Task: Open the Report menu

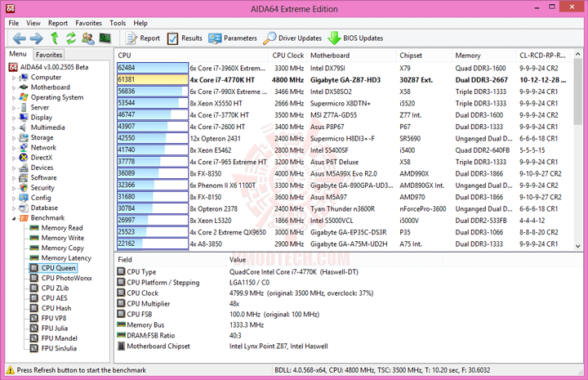Action: (x=58, y=23)
